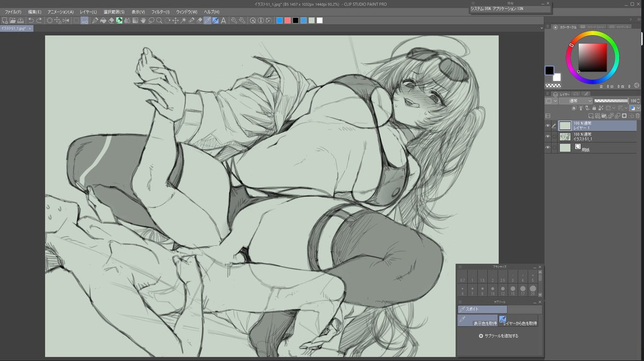Open the ファイル(F) menu
The image size is (644, 361).
pyautogui.click(x=13, y=12)
